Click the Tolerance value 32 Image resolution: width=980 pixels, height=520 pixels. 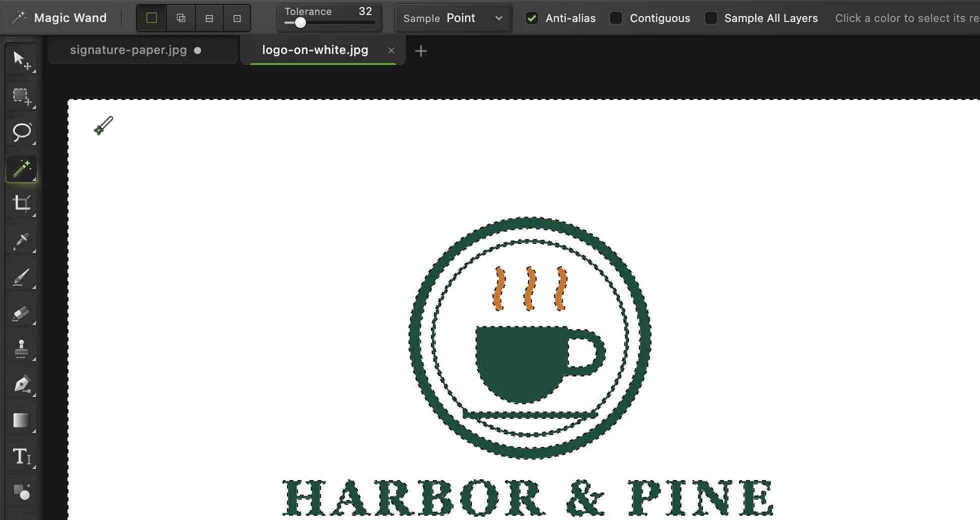365,11
